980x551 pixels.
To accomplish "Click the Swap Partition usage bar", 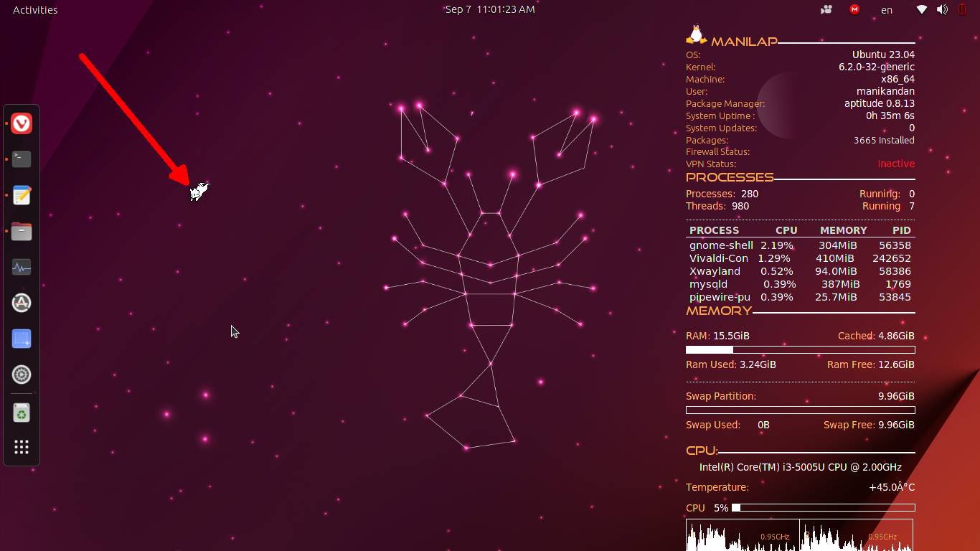I will [801, 410].
